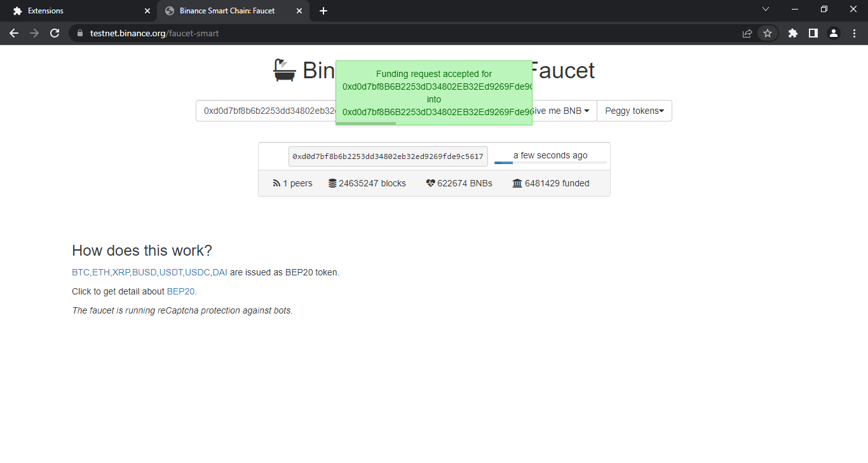Open the tab search chevron
868x463 pixels.
click(765, 9)
